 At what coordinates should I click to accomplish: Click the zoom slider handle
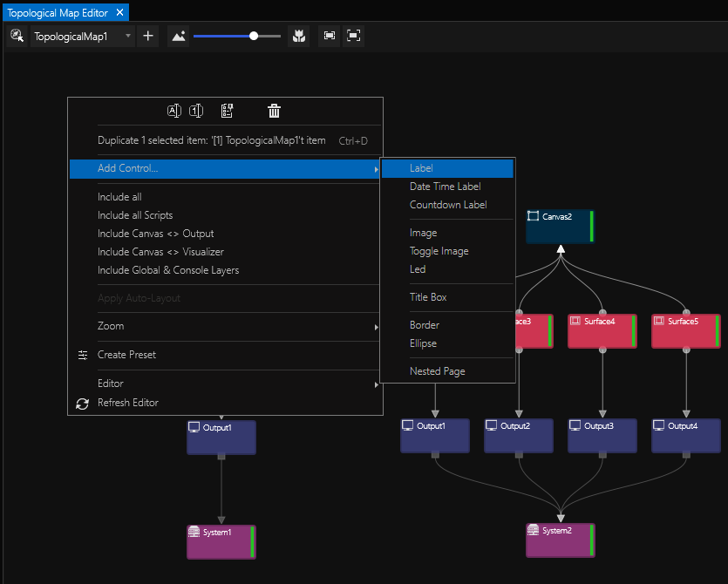tap(254, 36)
